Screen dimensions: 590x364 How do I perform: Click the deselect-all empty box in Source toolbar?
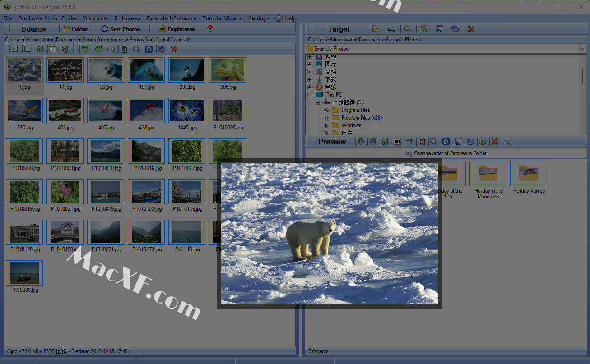point(27,49)
